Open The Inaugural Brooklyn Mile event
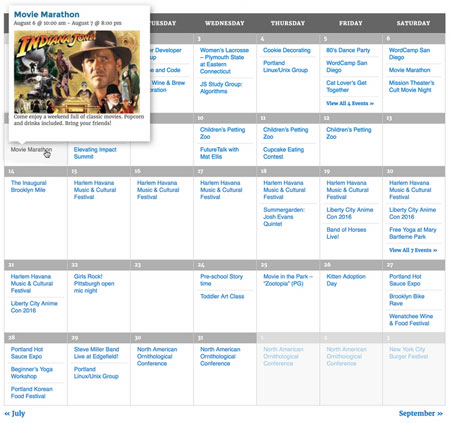This screenshot has width=450, height=423. [x=29, y=186]
